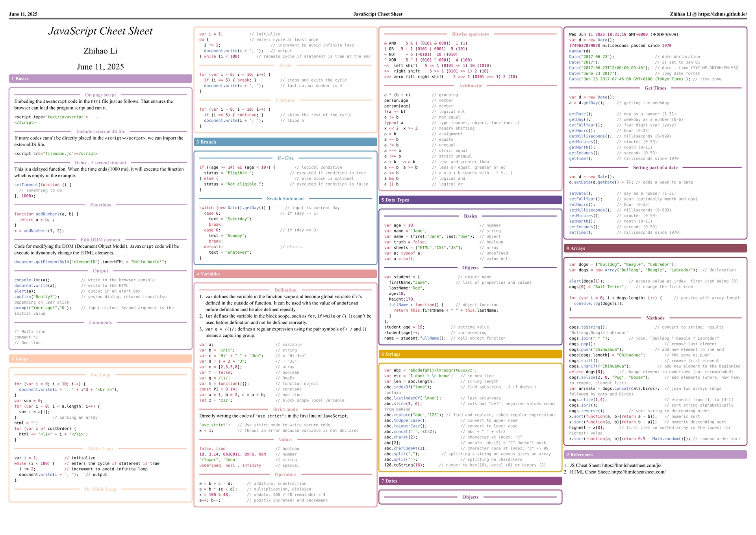Image resolution: width=756 pixels, height=535 pixels.
Task: Click the HTML Cheat Sheet reference URL
Action: click(638, 472)
